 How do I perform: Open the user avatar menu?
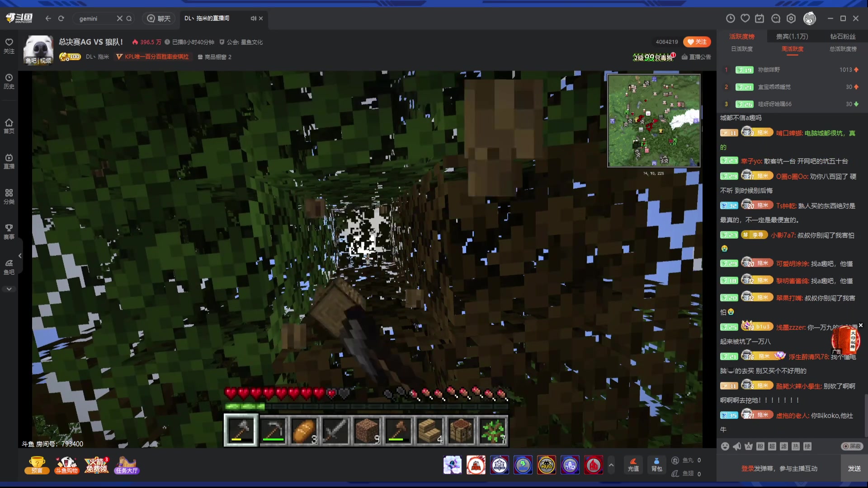coord(810,19)
